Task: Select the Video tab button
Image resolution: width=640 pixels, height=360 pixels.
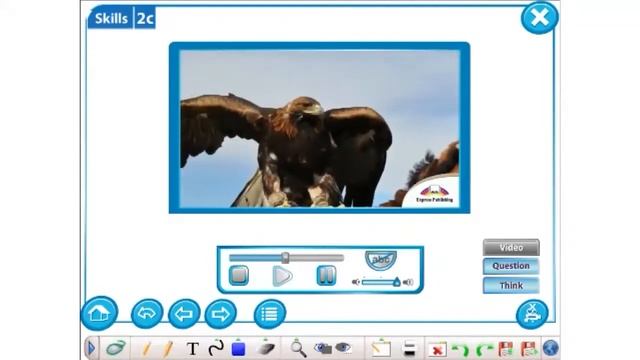Action: [511, 248]
